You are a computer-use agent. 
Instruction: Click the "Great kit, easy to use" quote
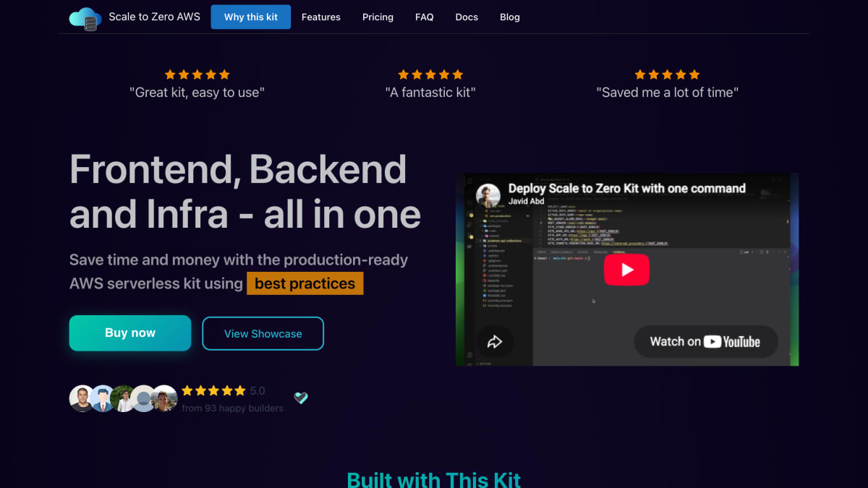point(197,93)
